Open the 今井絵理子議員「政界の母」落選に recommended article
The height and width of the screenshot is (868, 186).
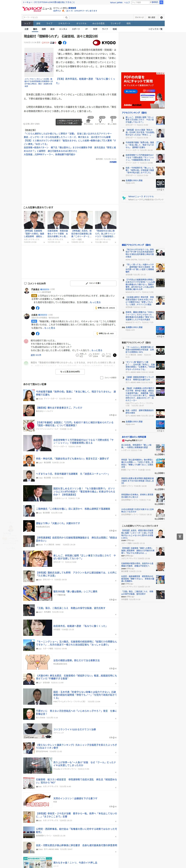76,393
